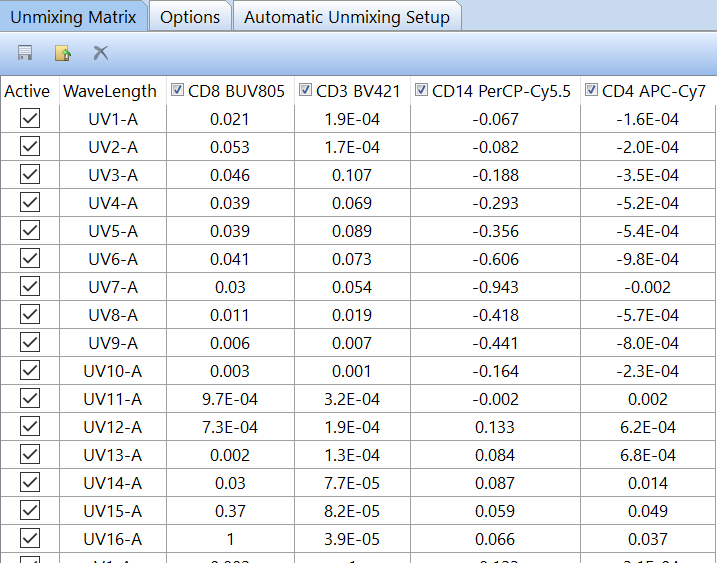This screenshot has width=717, height=563.
Task: Uncheck Active for the UV14-A row
Action: 30,482
